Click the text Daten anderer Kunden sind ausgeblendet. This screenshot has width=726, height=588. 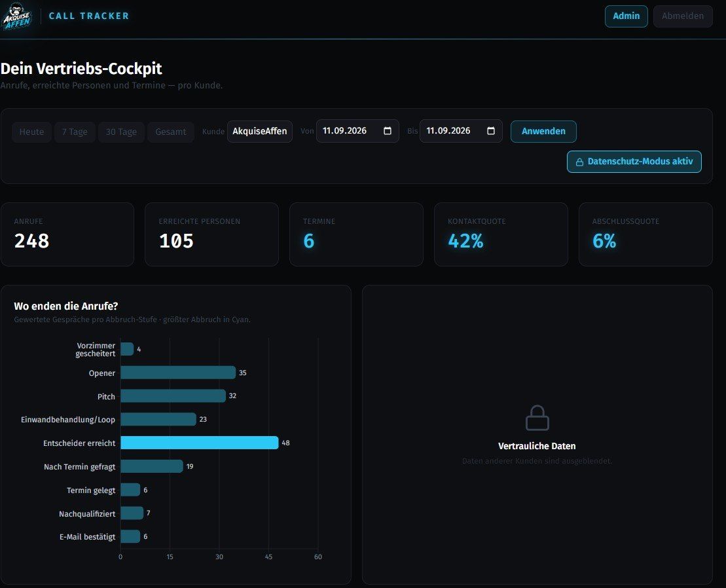[537, 461]
